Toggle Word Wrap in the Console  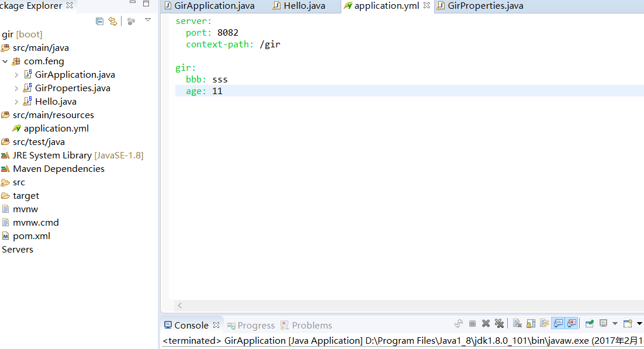coord(544,323)
